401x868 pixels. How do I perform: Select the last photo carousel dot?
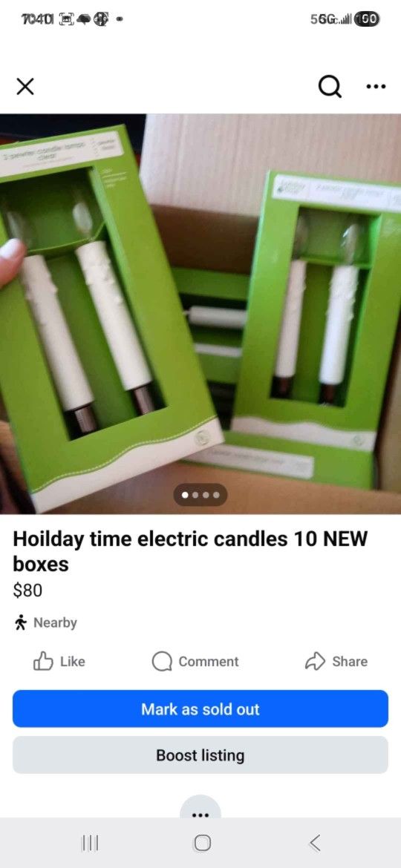click(x=215, y=494)
